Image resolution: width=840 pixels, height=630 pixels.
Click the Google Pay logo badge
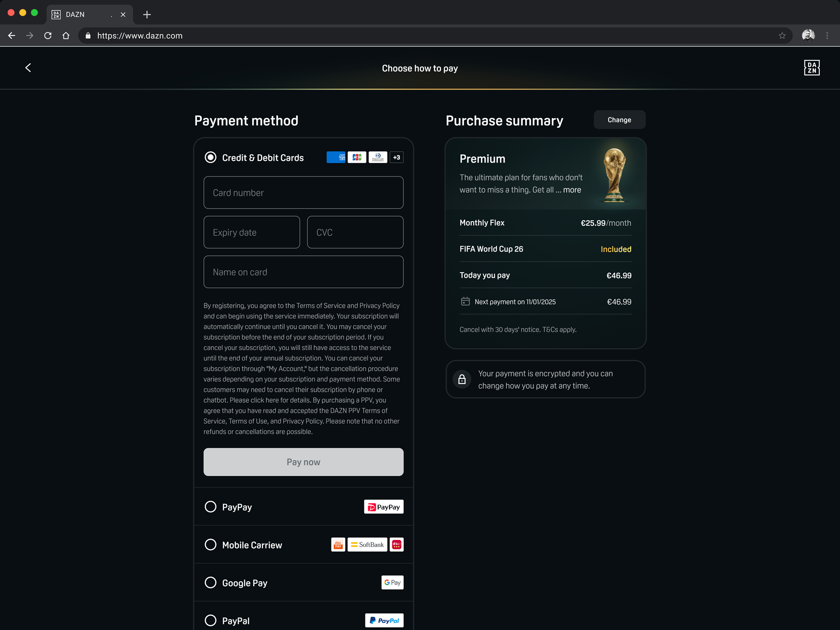[392, 582]
